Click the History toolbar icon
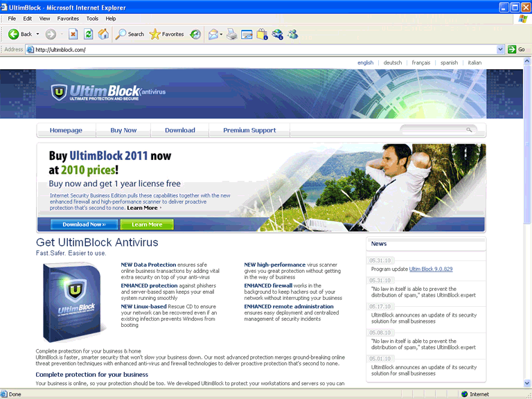Image resolution: width=532 pixels, height=399 pixels. [195, 34]
